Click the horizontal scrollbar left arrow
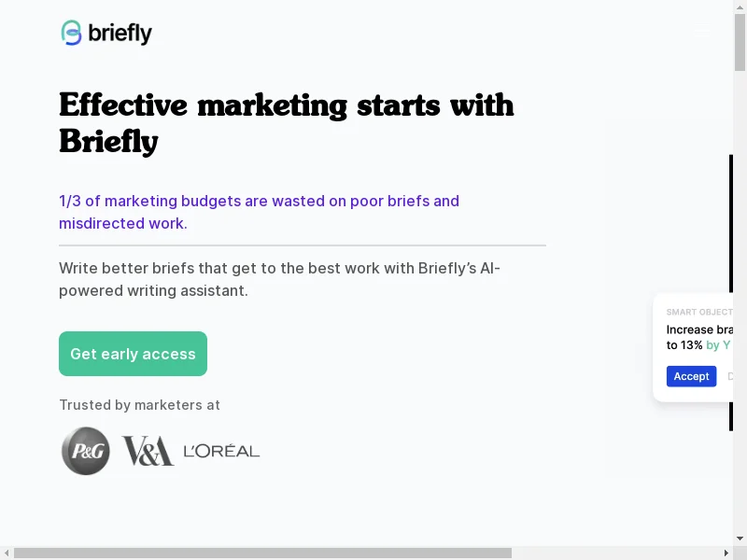Screen dimensions: 747x560 (x=7, y=553)
